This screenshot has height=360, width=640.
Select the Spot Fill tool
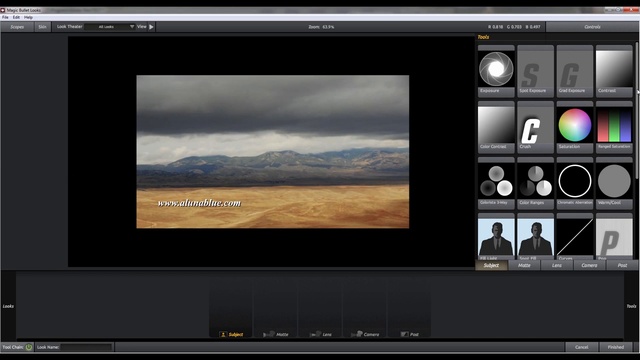click(535, 236)
